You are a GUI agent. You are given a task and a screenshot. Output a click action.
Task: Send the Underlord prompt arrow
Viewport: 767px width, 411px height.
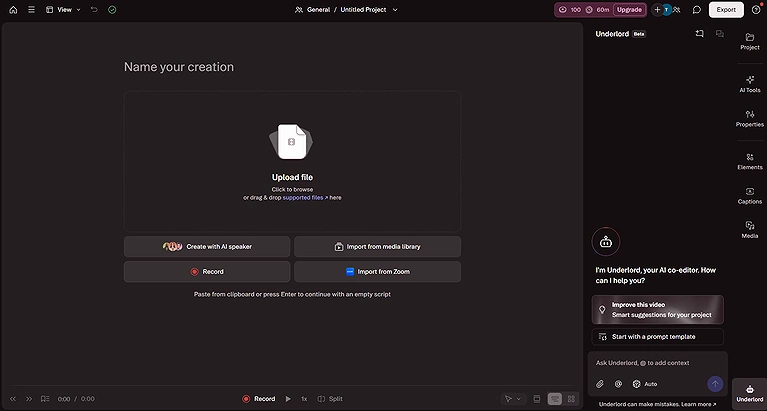(715, 384)
